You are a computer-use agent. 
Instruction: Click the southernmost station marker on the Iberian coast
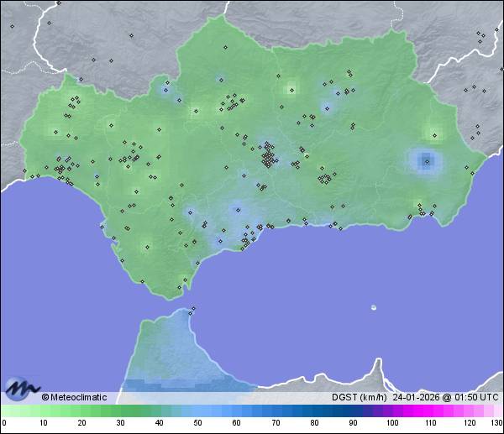(x=178, y=289)
